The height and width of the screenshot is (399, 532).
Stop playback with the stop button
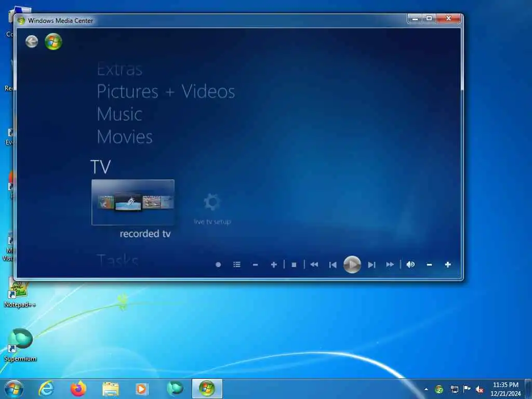click(x=294, y=264)
